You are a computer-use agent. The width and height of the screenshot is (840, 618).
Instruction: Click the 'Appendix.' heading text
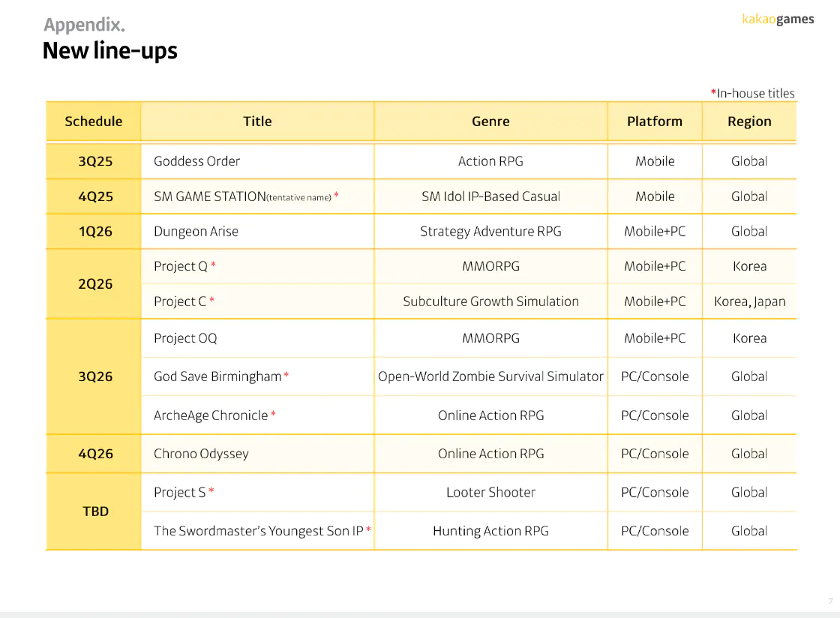pos(84,25)
